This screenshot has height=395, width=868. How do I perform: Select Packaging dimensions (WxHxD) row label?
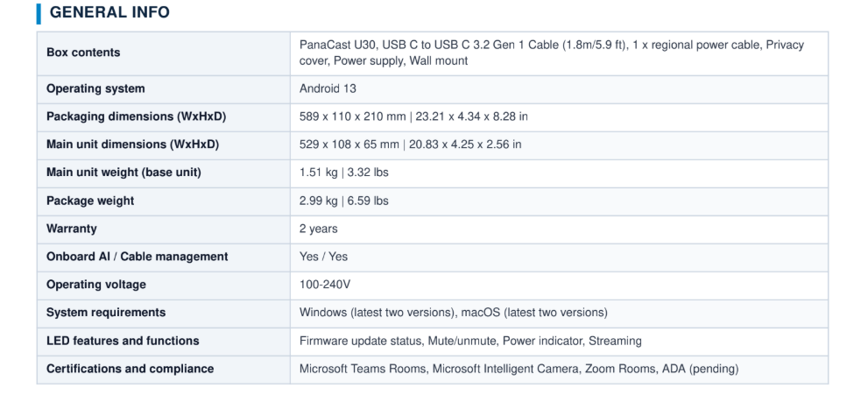click(x=136, y=116)
